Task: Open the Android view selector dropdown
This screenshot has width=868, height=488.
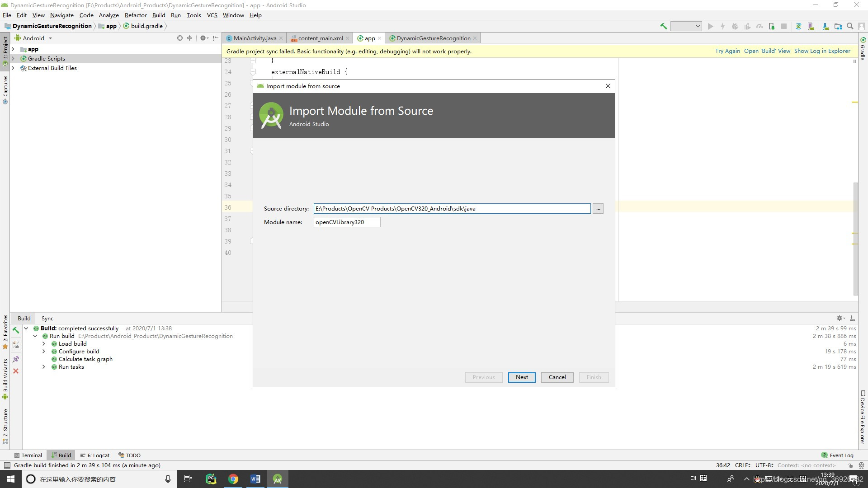Action: (33, 38)
